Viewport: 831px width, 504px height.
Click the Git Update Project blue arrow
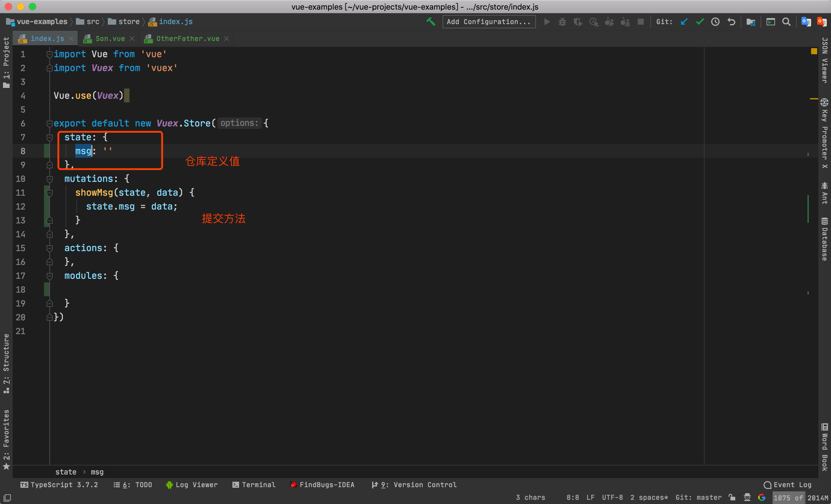[x=684, y=22]
